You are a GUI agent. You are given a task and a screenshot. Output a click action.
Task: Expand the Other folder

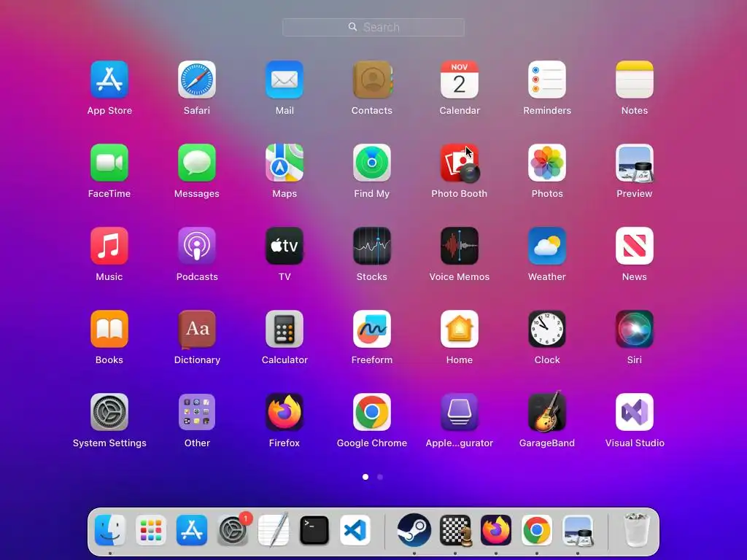pyautogui.click(x=197, y=412)
